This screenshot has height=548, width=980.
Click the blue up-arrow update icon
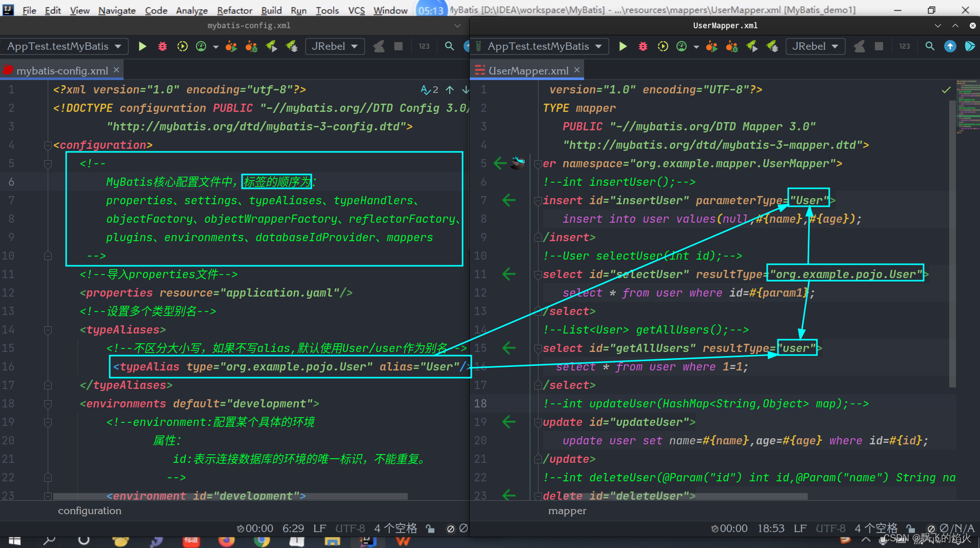tap(950, 46)
